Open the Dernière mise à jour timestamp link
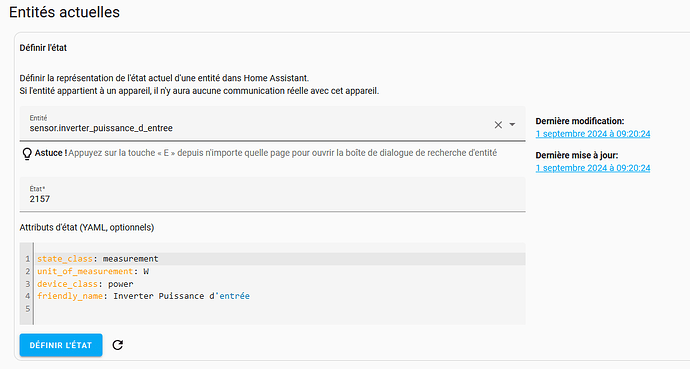 [593, 168]
